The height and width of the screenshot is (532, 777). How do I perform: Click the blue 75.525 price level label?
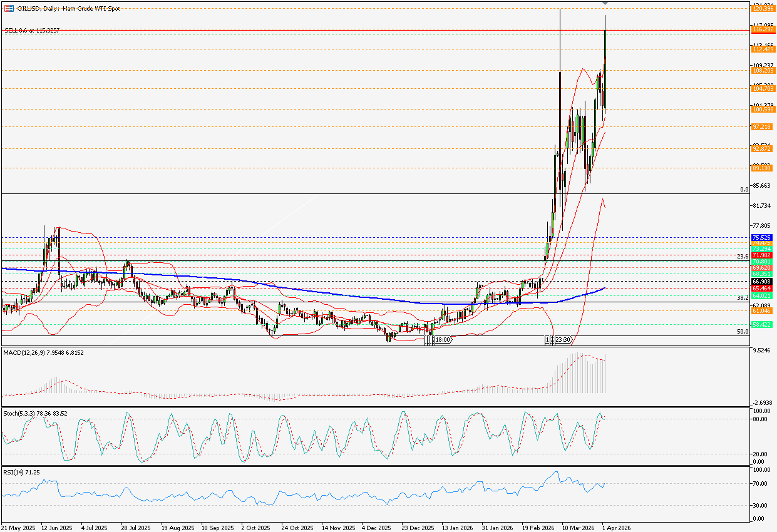761,238
